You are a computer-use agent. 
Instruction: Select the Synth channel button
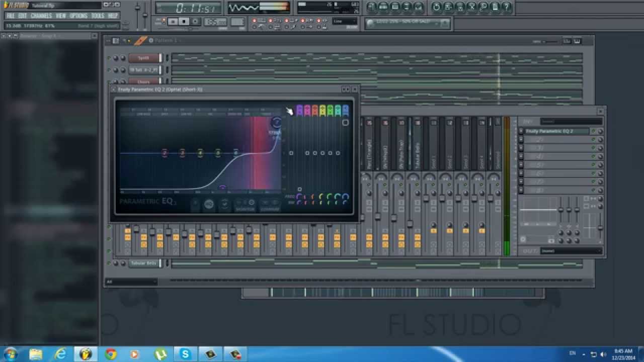point(144,58)
